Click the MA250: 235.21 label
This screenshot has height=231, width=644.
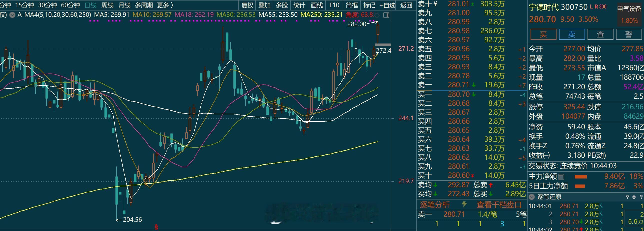coord(321,15)
